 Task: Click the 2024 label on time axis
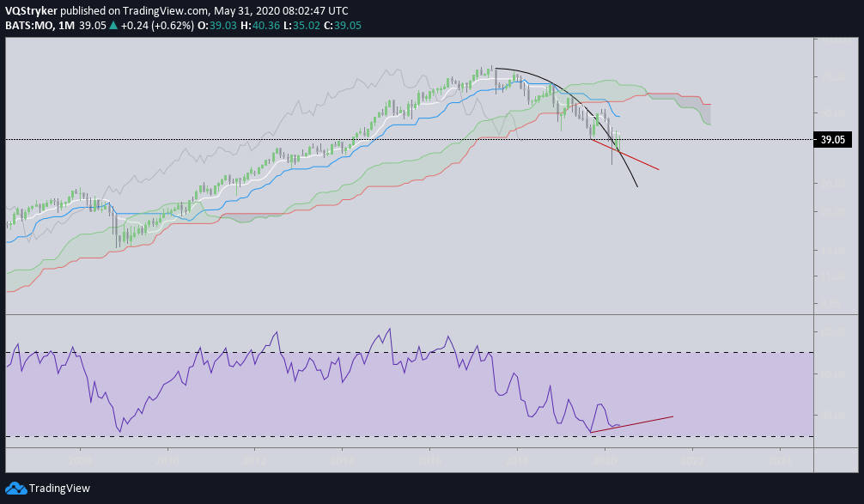(x=780, y=460)
